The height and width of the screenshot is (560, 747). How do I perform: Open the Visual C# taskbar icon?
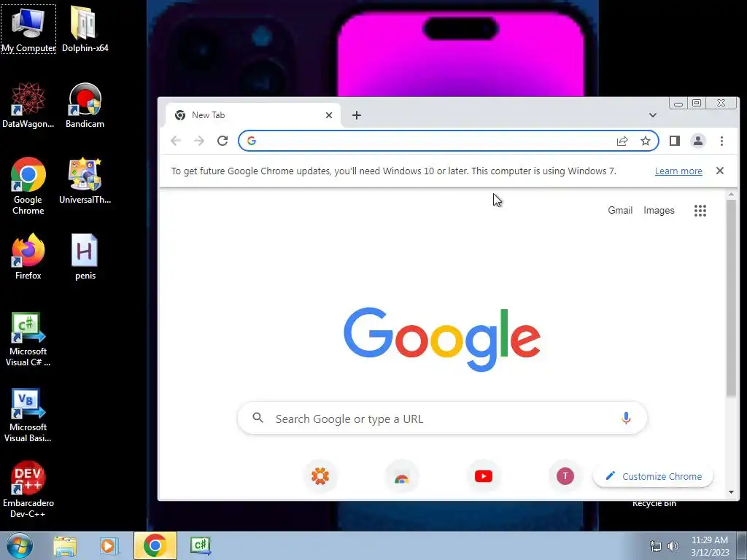(201, 545)
